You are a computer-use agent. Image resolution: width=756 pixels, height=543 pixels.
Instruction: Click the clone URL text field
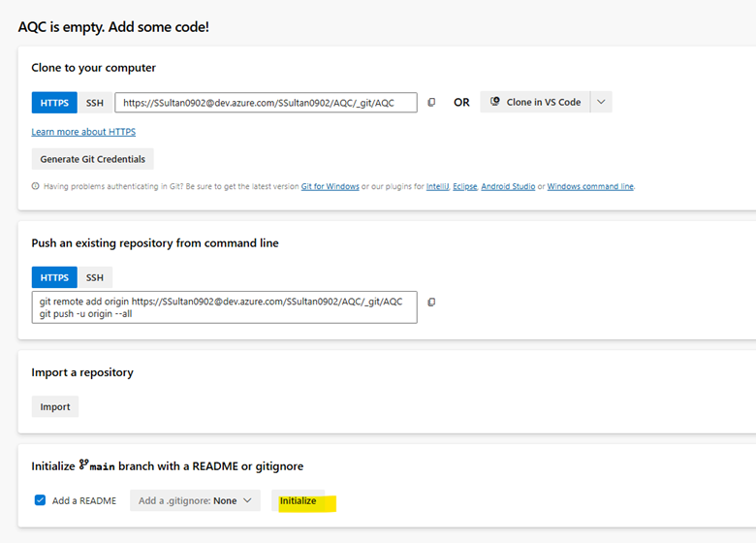(267, 103)
